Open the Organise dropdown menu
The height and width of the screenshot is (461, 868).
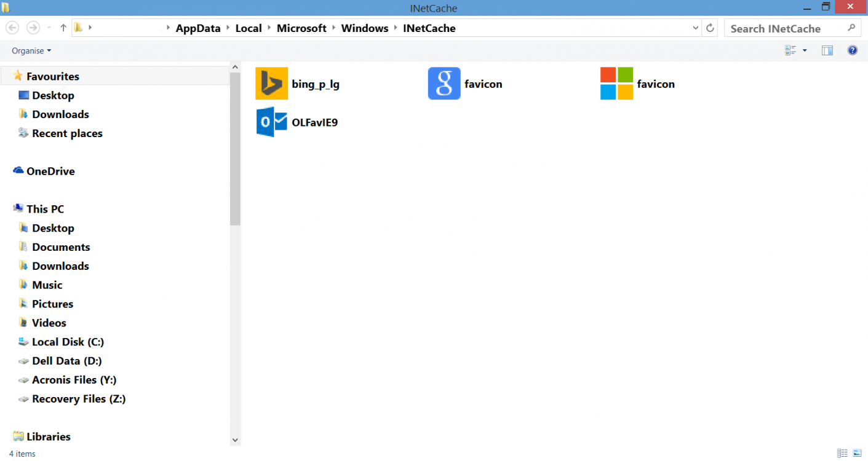(31, 50)
